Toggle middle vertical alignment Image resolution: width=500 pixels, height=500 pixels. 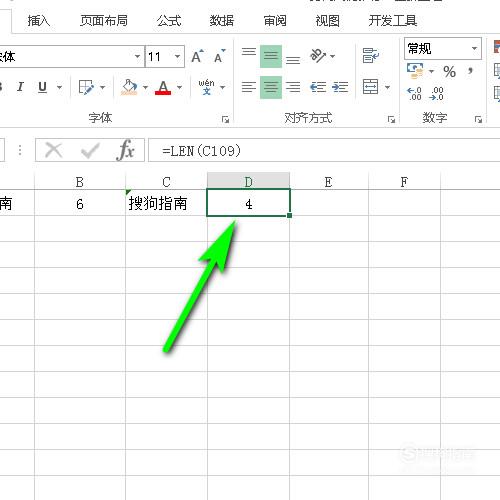coord(271,56)
